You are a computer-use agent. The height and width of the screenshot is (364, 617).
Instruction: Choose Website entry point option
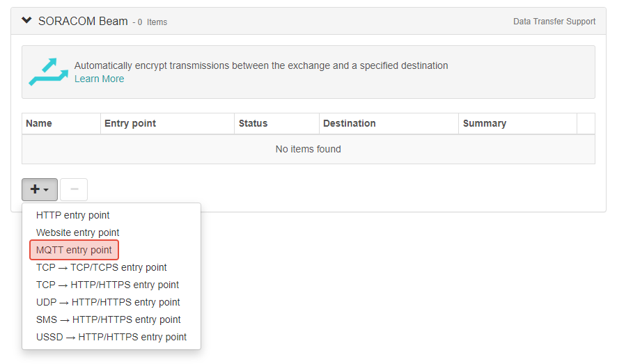(77, 232)
